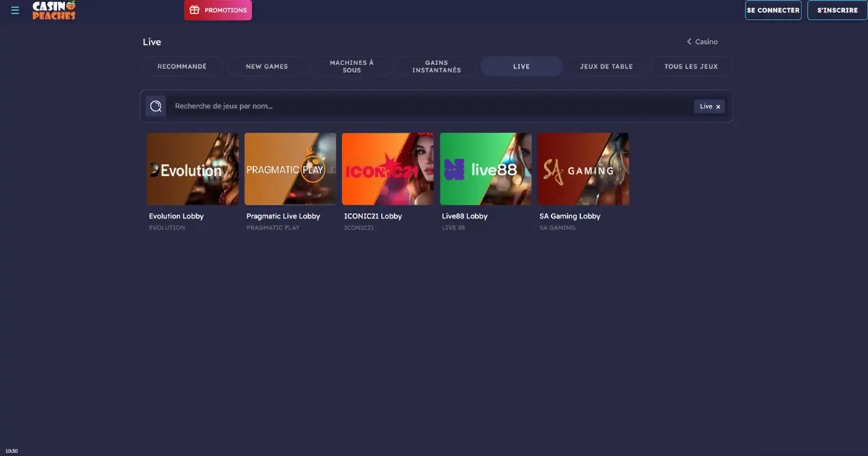Click the PRAGMATIC PLAY provider label
Screen dimensions: 868x456
tap(273, 228)
